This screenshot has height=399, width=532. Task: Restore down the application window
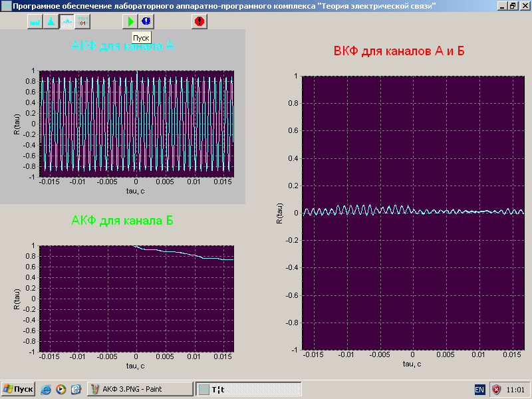click(x=513, y=6)
